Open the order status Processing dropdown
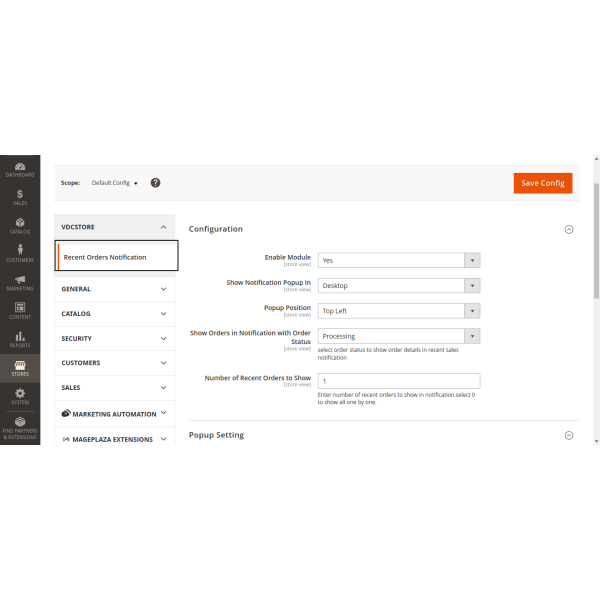The width and height of the screenshot is (600, 600). point(398,336)
